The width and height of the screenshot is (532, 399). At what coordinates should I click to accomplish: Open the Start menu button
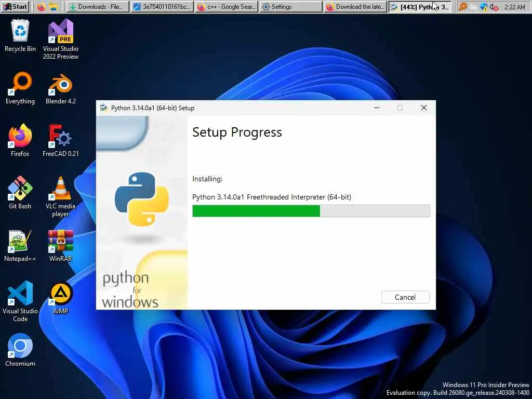click(15, 6)
